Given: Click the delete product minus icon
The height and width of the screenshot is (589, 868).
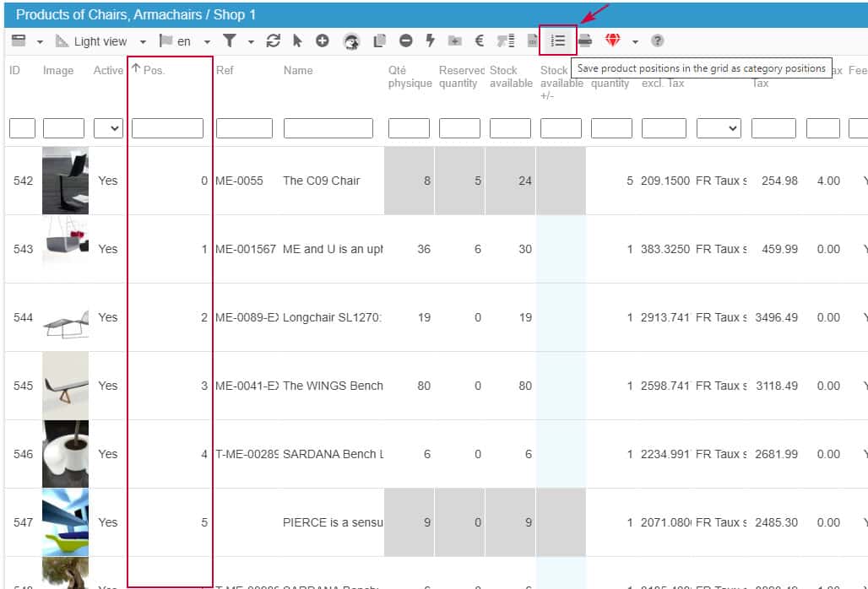Looking at the screenshot, I should [x=406, y=41].
